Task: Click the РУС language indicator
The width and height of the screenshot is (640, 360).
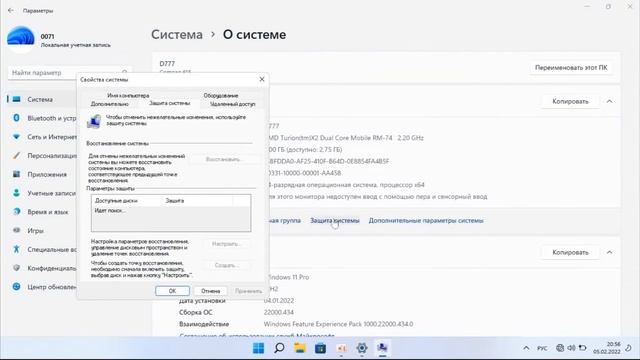Action: pyautogui.click(x=542, y=348)
